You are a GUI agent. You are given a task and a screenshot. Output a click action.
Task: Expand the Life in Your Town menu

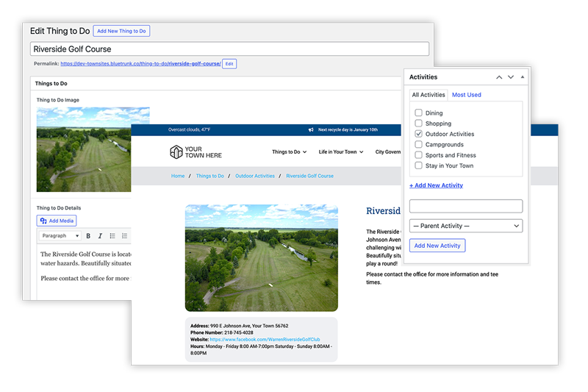(x=341, y=152)
